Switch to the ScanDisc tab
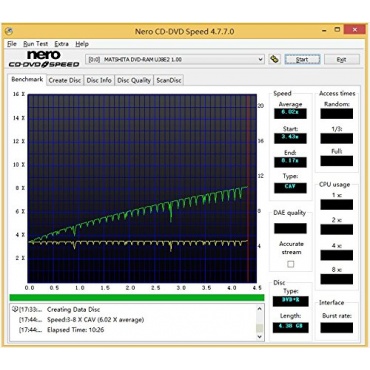The image size is (370, 370). point(169,80)
